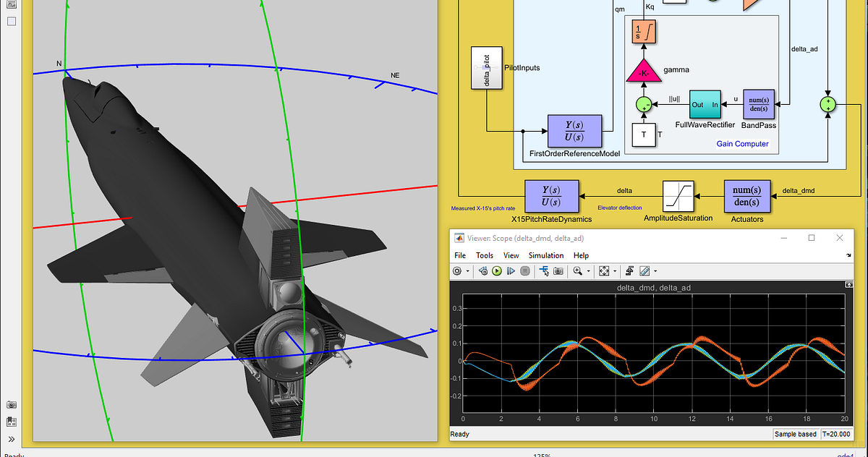
Task: Open the dropdown next to the zoom tool
Action: pos(588,271)
